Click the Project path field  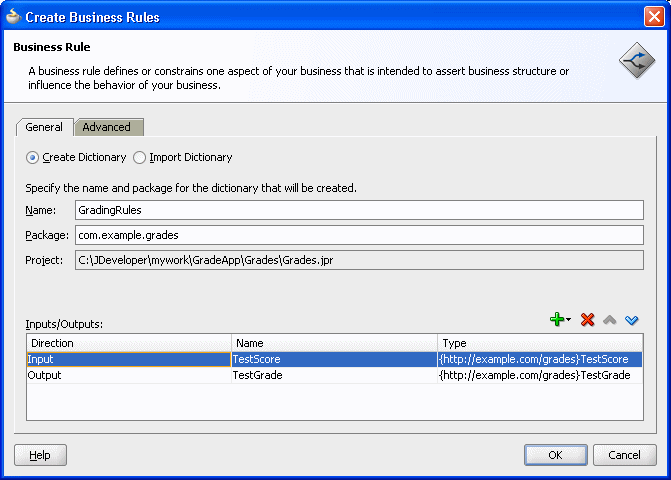[359, 260]
